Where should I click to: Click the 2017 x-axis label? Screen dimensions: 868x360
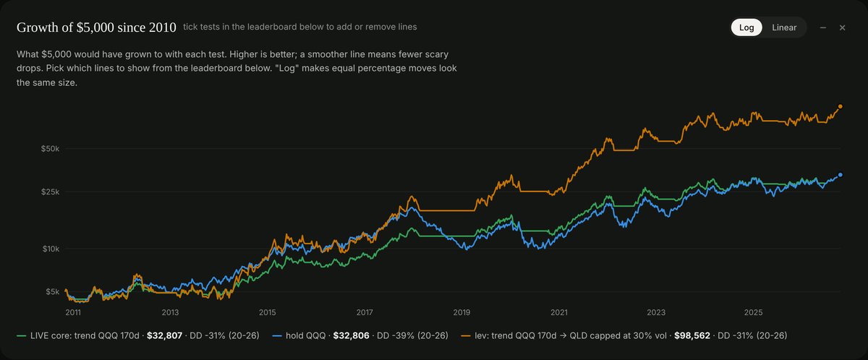(365, 312)
